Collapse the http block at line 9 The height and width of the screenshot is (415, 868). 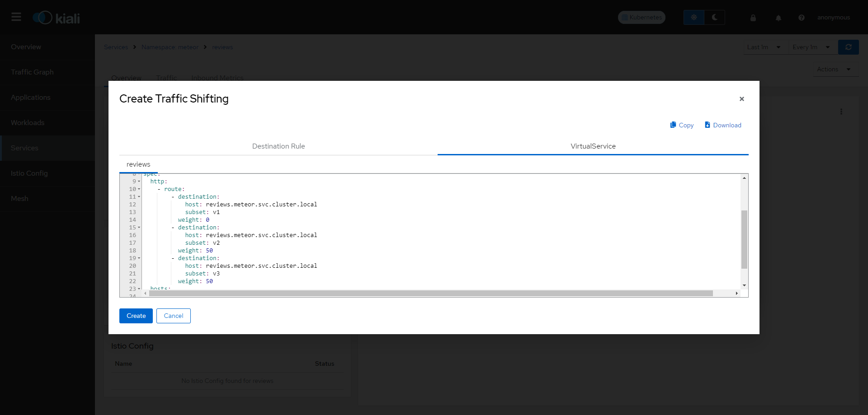click(x=139, y=182)
